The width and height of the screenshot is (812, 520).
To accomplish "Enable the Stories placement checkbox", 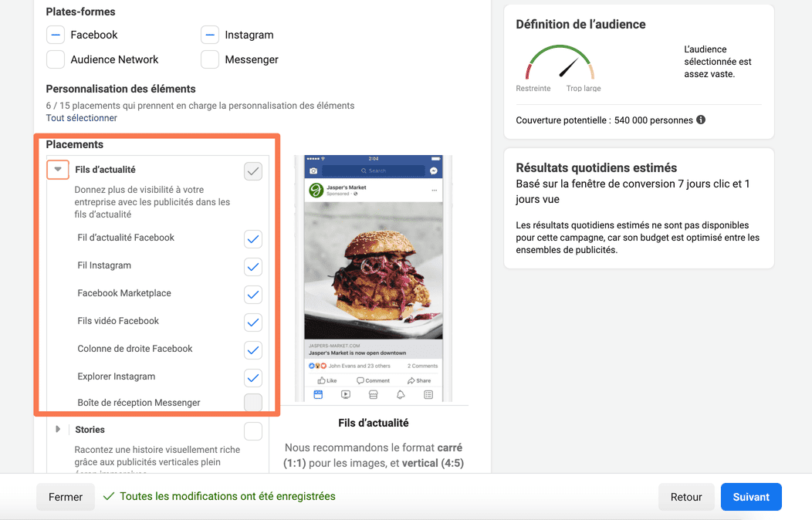I will click(x=253, y=431).
